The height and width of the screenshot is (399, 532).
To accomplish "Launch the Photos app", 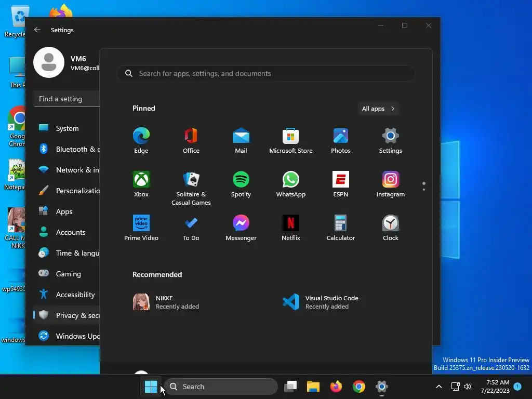I will pos(341,140).
